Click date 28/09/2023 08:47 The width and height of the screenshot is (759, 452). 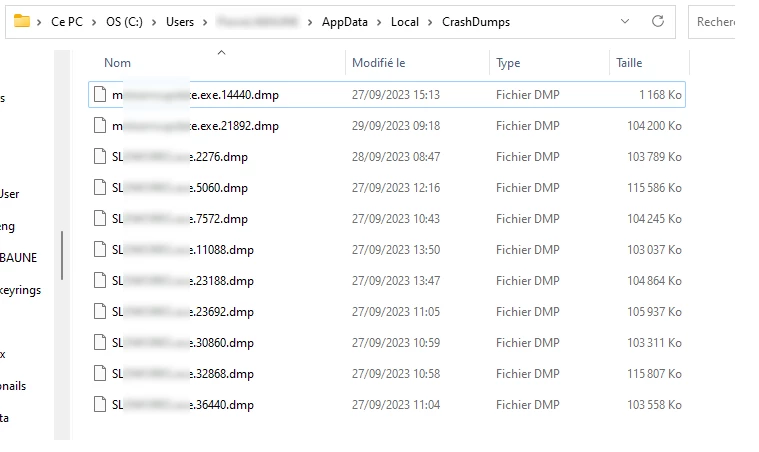(x=396, y=157)
